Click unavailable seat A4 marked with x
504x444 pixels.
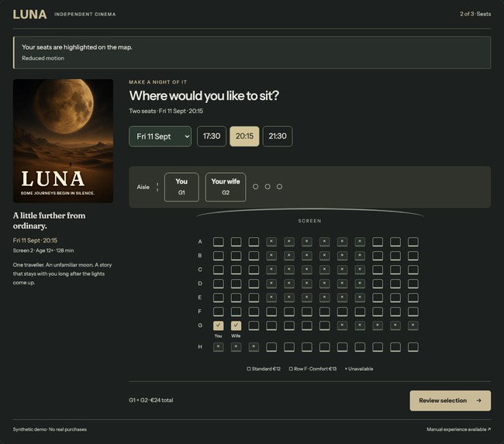271,242
